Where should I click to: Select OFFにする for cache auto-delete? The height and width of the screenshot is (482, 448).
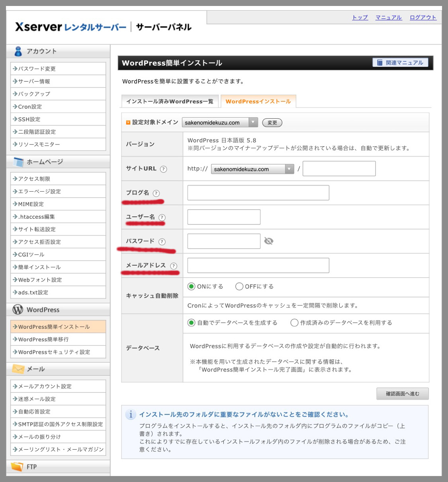tap(239, 286)
